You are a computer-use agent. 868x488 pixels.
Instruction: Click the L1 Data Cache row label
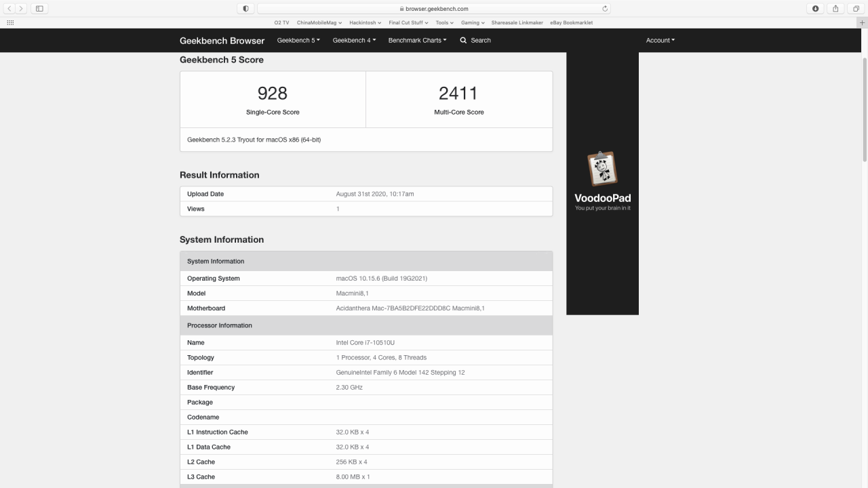[209, 447]
